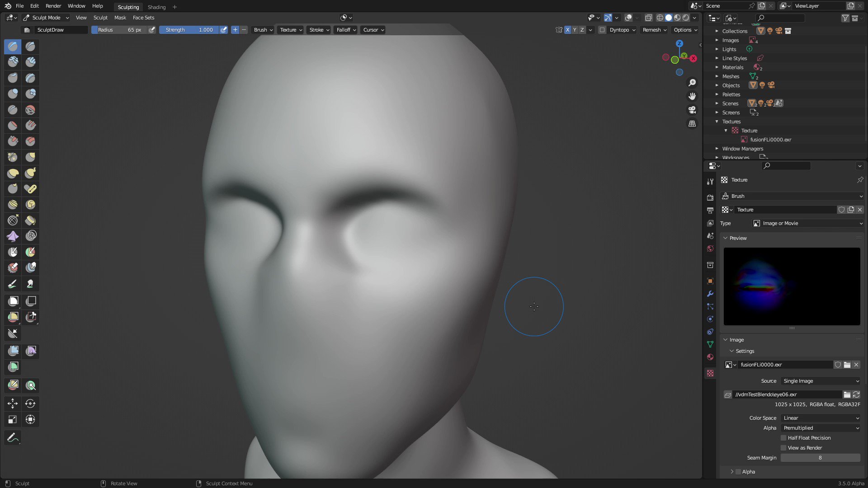This screenshot has width=868, height=488.
Task: Select the Line Project tool
Action: coord(13,334)
